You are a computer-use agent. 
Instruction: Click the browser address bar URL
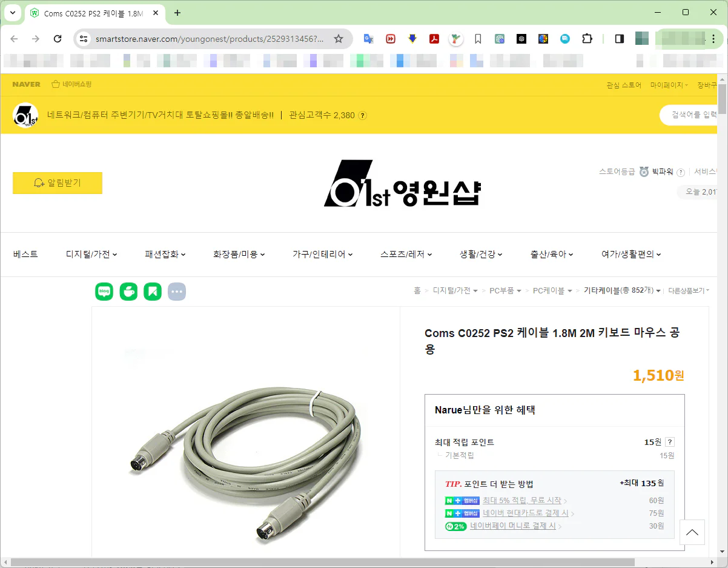(x=210, y=39)
